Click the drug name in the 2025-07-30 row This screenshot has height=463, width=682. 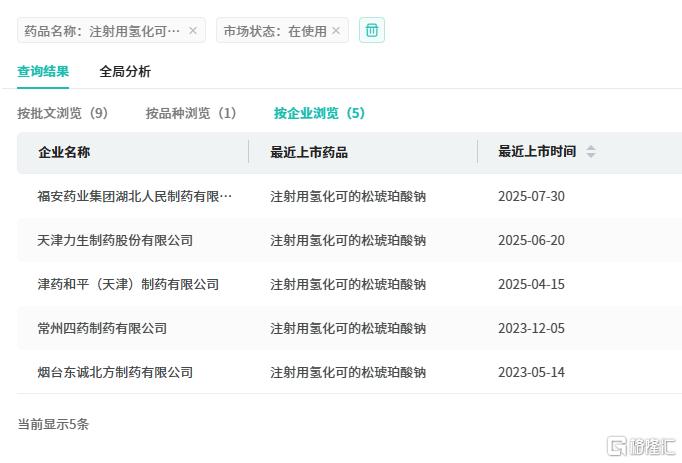point(348,196)
